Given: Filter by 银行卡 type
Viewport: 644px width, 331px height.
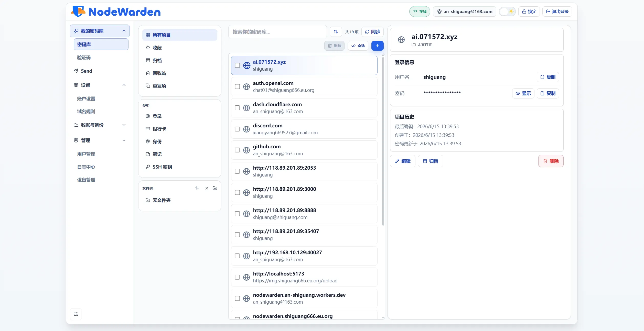Looking at the screenshot, I should coord(180,129).
